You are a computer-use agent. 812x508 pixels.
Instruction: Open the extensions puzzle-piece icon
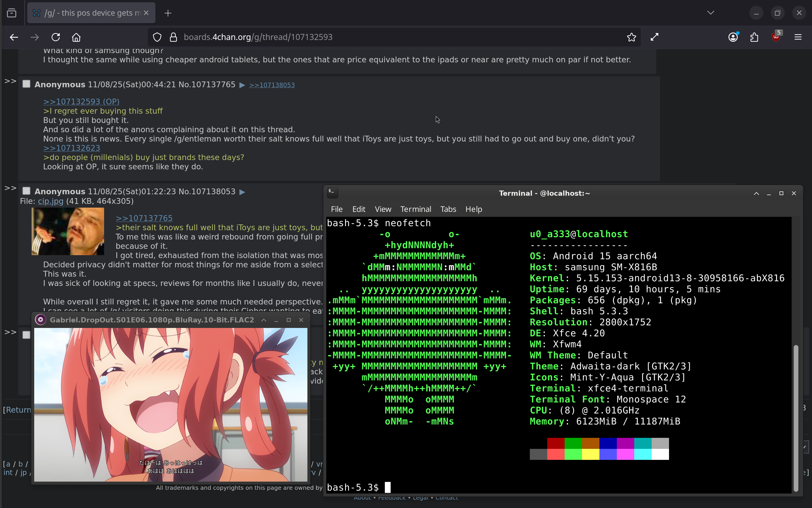click(x=754, y=37)
